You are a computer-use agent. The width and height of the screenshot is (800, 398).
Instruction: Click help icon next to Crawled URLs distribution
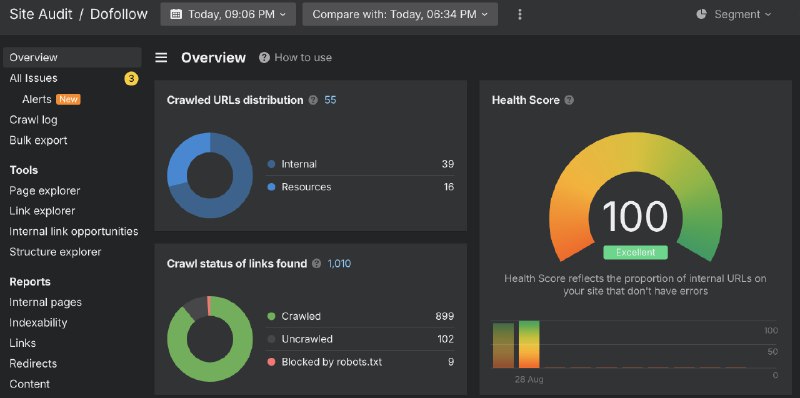coord(313,100)
